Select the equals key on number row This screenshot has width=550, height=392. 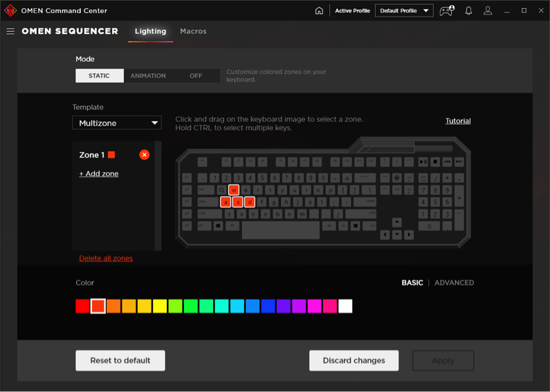click(x=347, y=178)
